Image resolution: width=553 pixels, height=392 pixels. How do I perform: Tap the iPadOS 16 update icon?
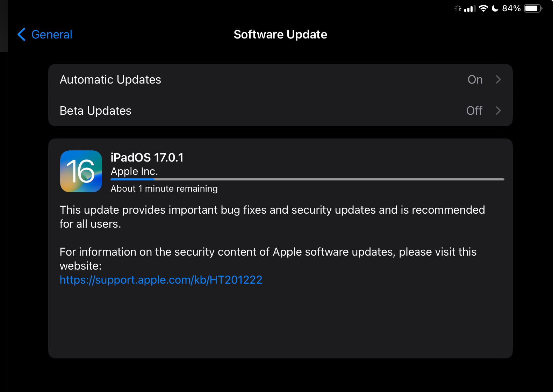(x=81, y=171)
